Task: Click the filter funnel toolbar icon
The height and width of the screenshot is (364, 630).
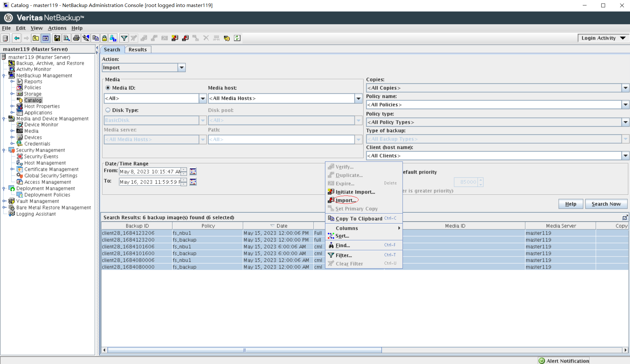Action: tap(124, 38)
